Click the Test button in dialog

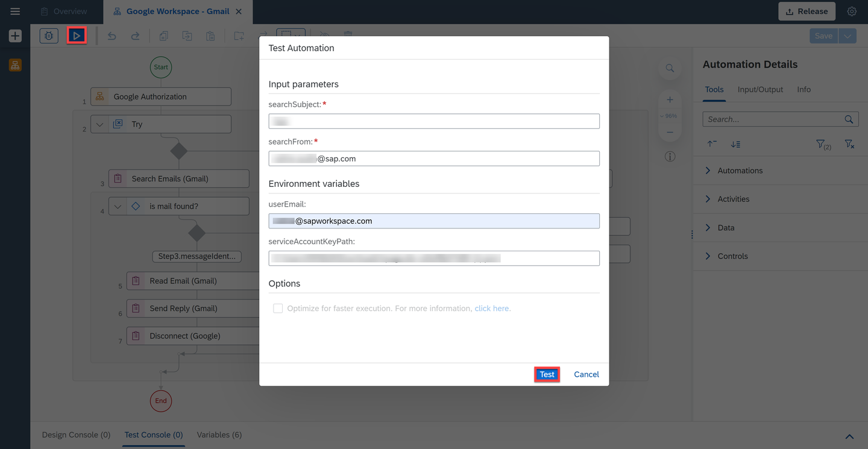547,374
